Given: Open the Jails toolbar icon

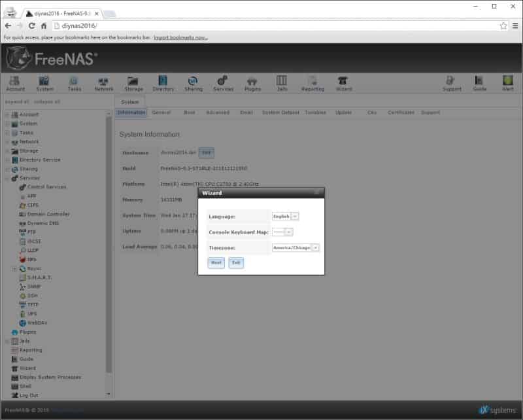Looking at the screenshot, I should [282, 84].
